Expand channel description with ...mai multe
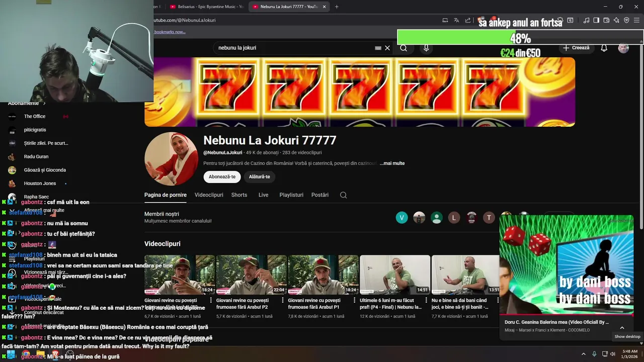The width and height of the screenshot is (644, 362). [392, 163]
